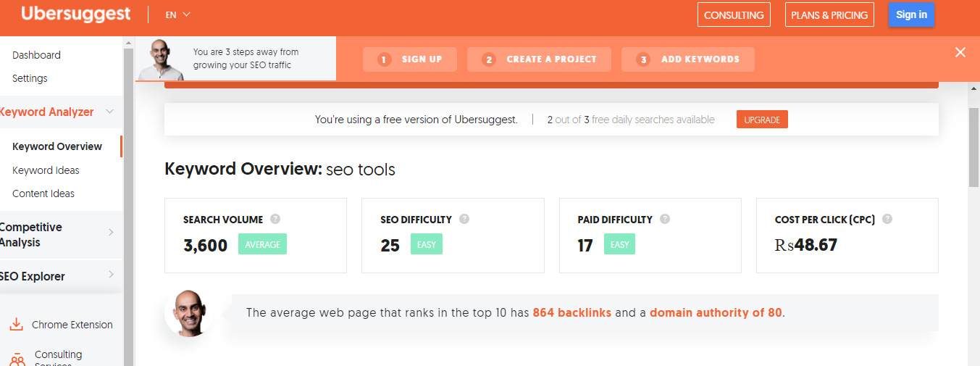Click the Easy badge under SEO Difficulty
This screenshot has height=366, width=980.
coord(427,244)
